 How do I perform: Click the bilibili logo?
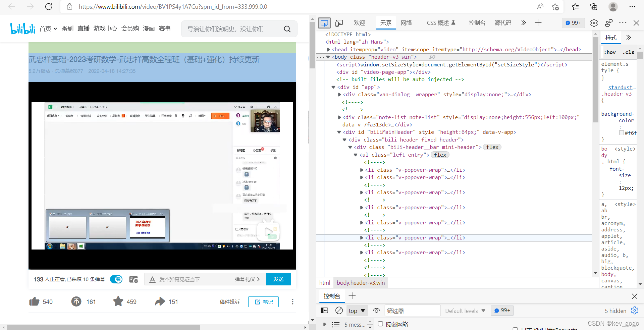(22, 29)
